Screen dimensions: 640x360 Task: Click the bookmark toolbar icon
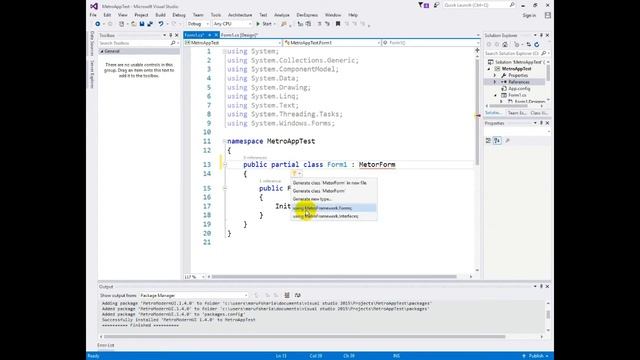(x=338, y=24)
